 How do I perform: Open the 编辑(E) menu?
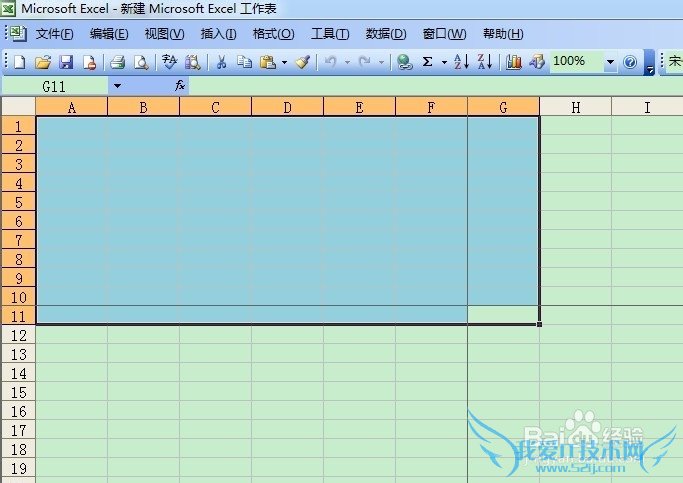(109, 34)
